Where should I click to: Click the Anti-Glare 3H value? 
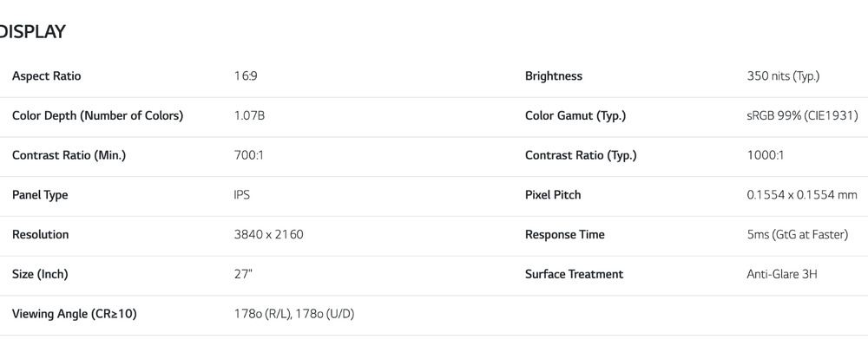(x=782, y=274)
